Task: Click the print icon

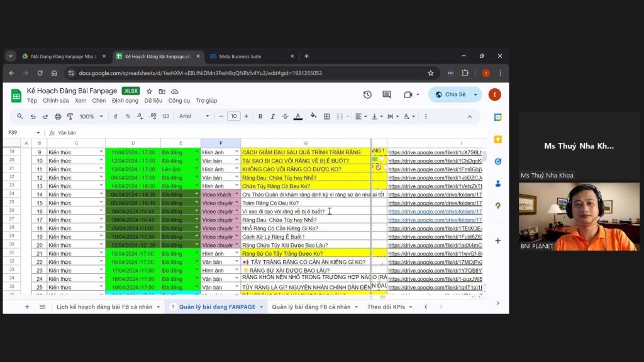Action: 58,116
